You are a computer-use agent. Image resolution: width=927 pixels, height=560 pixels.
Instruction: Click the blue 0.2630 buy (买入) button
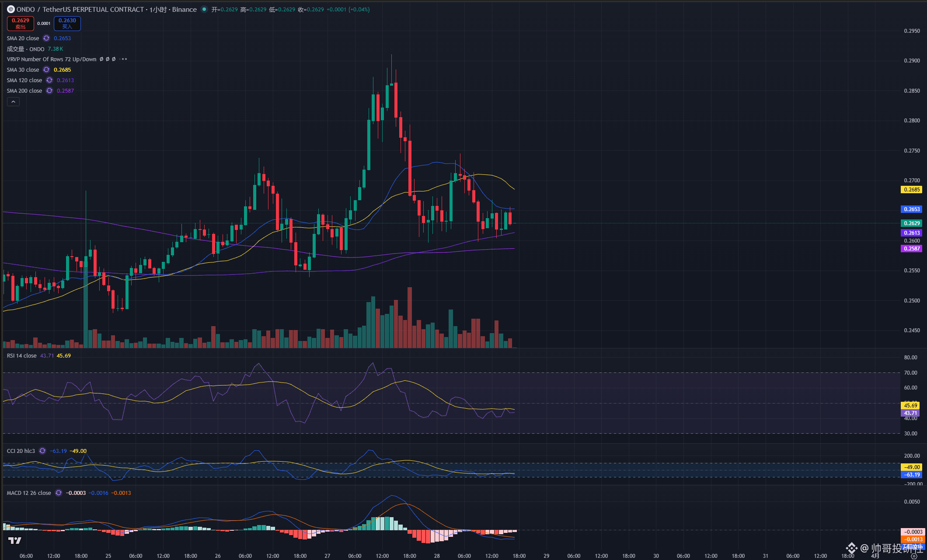pos(67,23)
